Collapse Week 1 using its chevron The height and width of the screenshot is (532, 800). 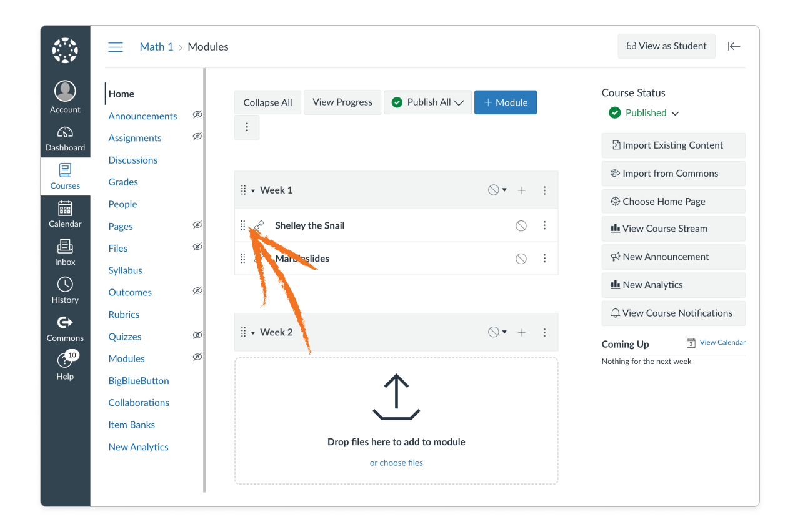pos(254,190)
